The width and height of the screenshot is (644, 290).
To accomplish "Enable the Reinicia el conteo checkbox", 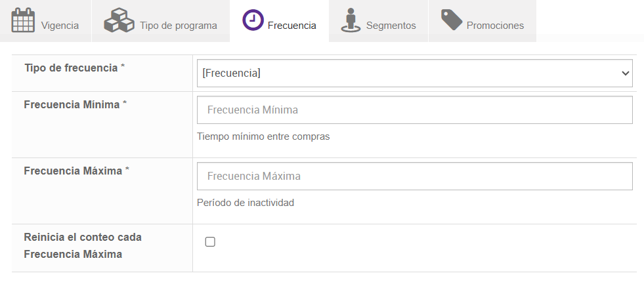I will 210,242.
